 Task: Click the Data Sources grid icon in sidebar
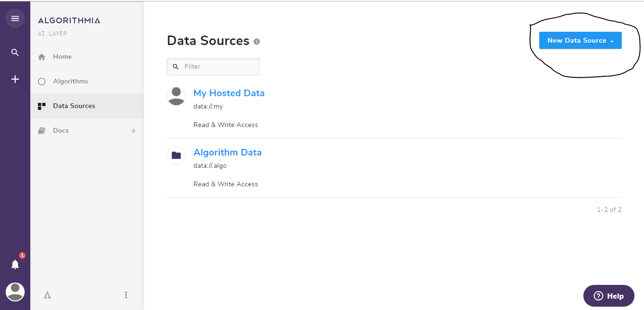tap(42, 106)
